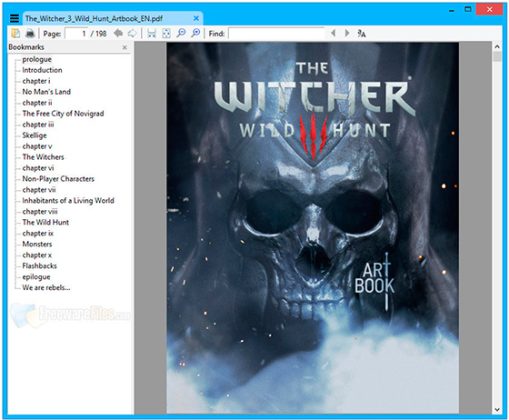The width and height of the screenshot is (509, 420).
Task: Jump to 'chapter vii' bookmark
Action: 39,190
